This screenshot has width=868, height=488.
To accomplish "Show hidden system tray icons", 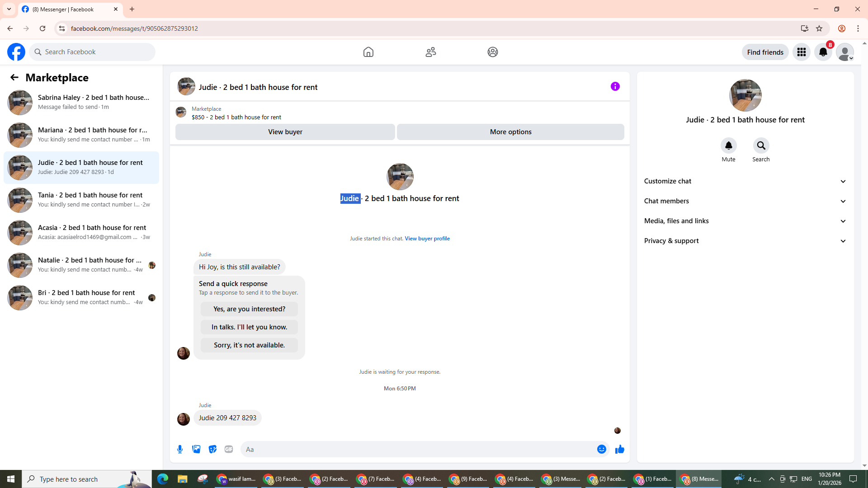I will [x=772, y=479].
